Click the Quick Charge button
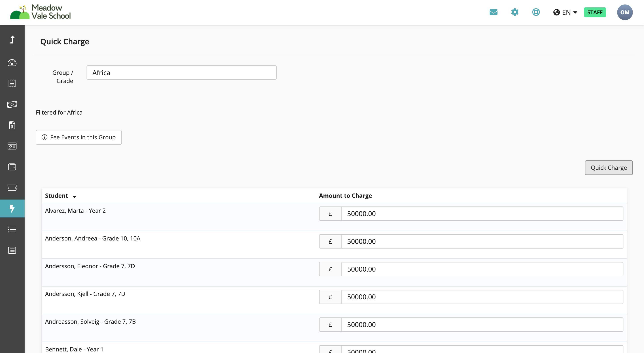 pos(608,167)
